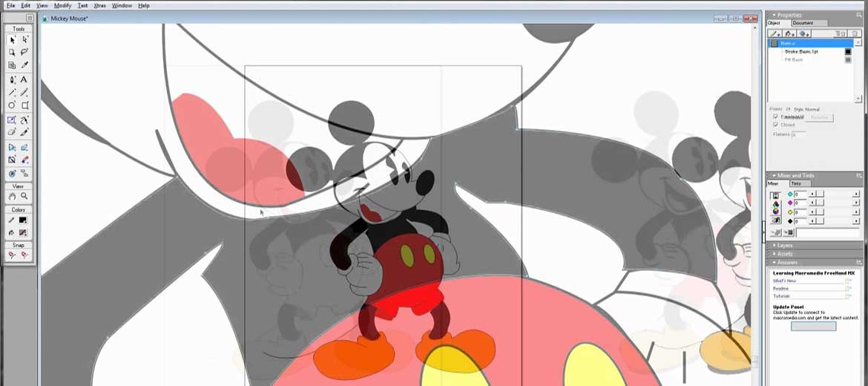Select the Pointer tool
The image size is (868, 386).
pos(12,39)
